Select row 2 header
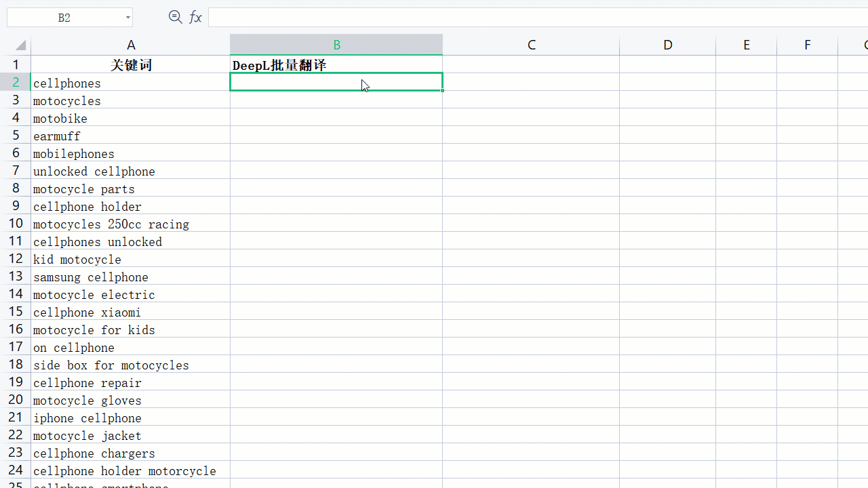Screen dimensions: 868x488 click(16, 83)
